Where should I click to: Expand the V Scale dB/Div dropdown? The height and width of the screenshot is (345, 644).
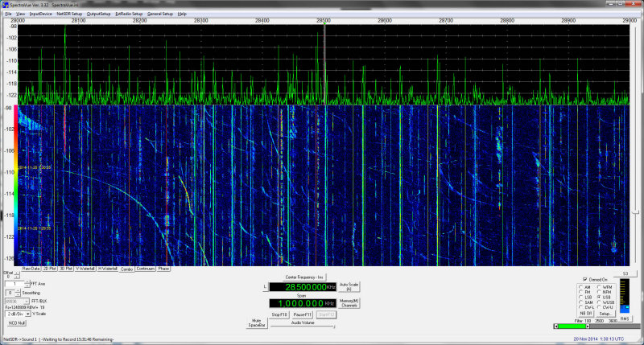click(x=28, y=314)
